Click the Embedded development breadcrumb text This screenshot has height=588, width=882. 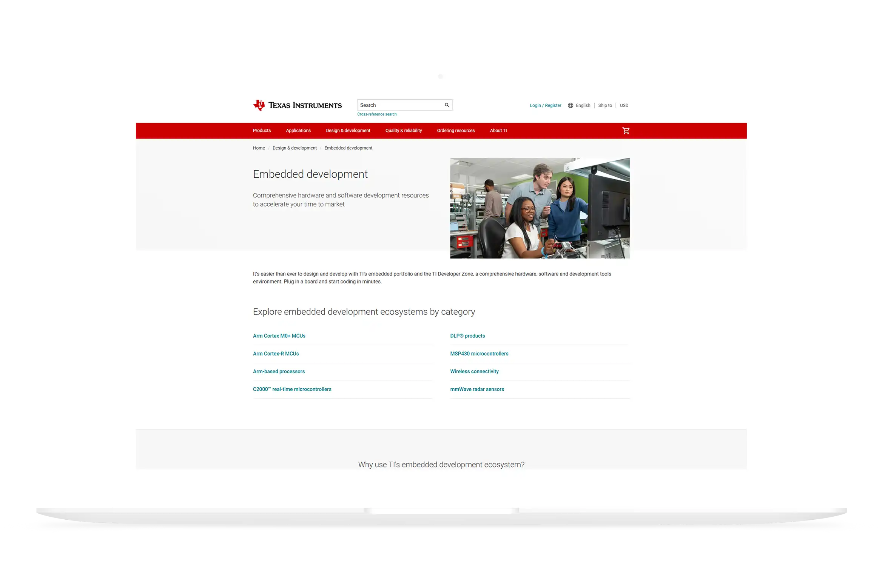(348, 148)
